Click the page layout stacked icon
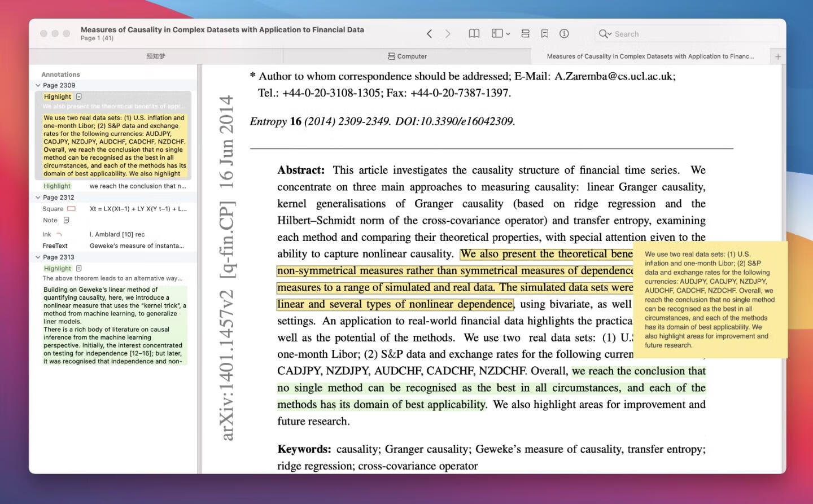This screenshot has height=504, width=813. [525, 34]
